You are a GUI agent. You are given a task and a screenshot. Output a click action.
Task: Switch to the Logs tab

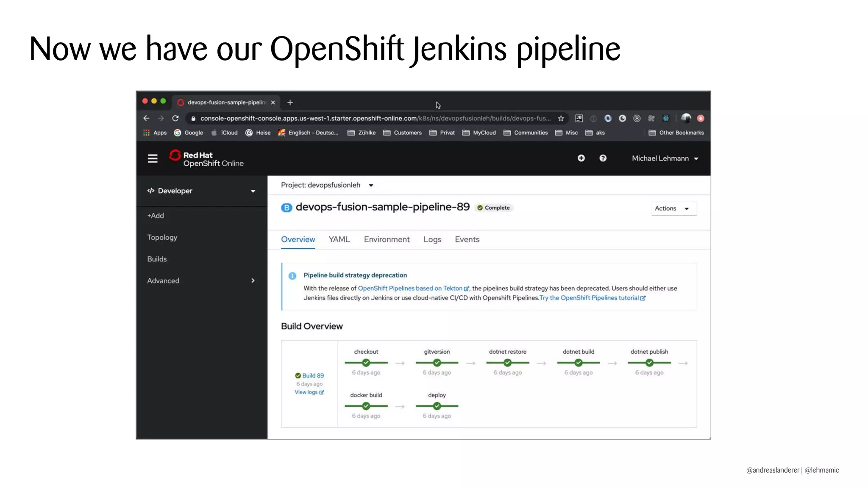[x=432, y=239]
